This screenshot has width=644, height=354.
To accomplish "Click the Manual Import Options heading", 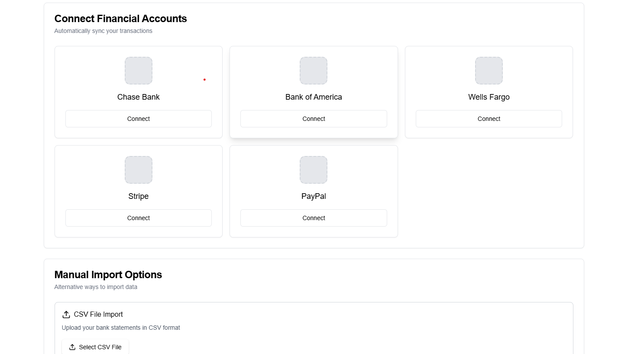I will 108,275.
